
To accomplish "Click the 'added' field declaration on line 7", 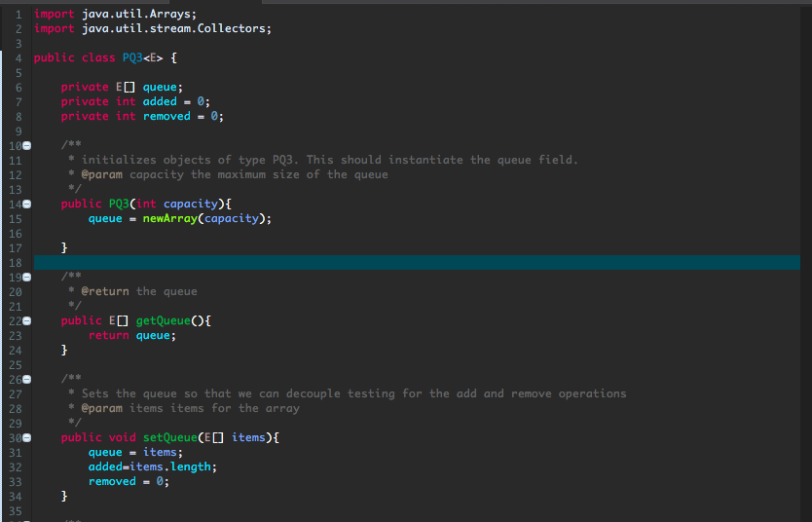I will coord(160,101).
